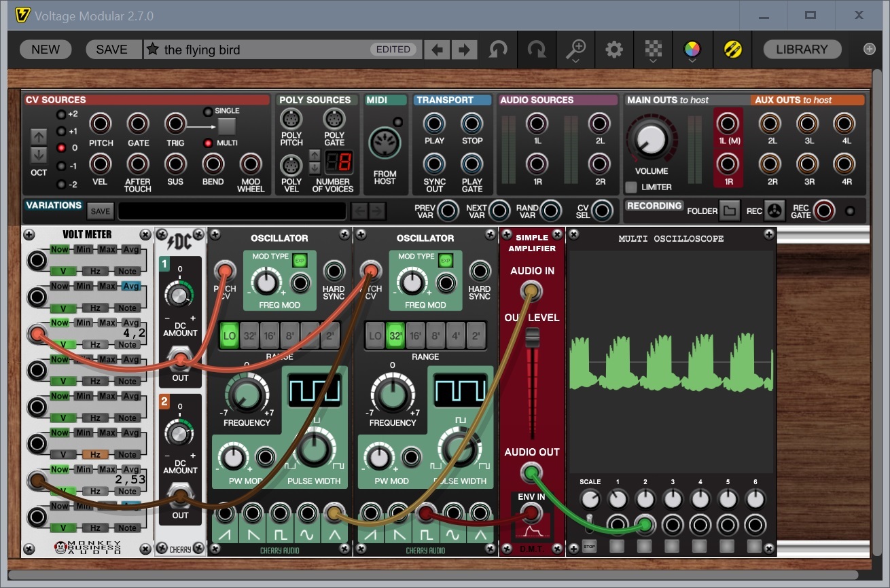Open the checkerboard cabinet appearance menu
The width and height of the screenshot is (890, 588).
653,50
